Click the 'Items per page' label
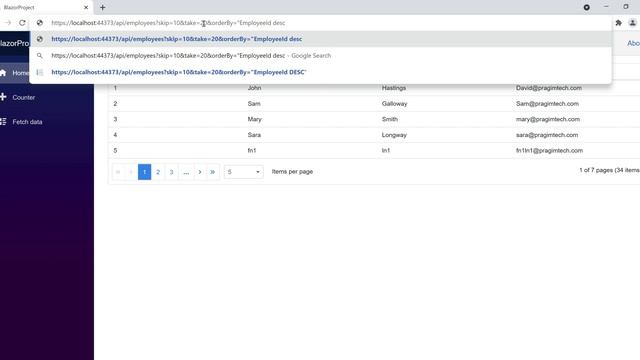Screen dimensions: 640x360 click(292, 172)
